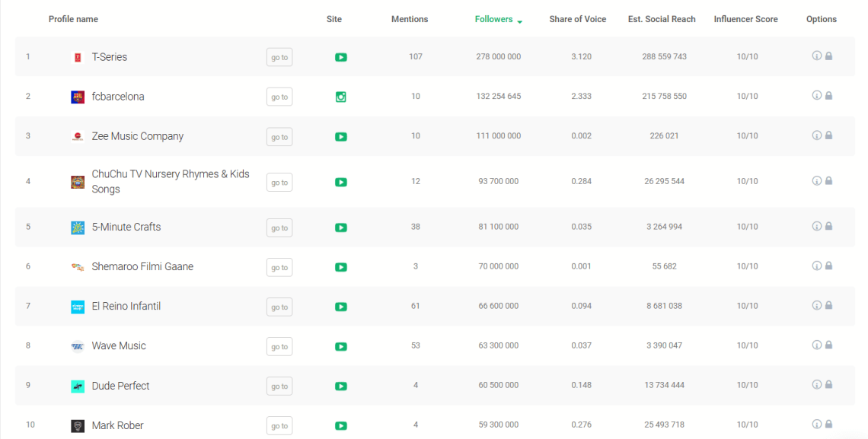Viewport: 868px width, 439px height.
Task: Go to the Mark Rober profile
Action: click(x=279, y=426)
